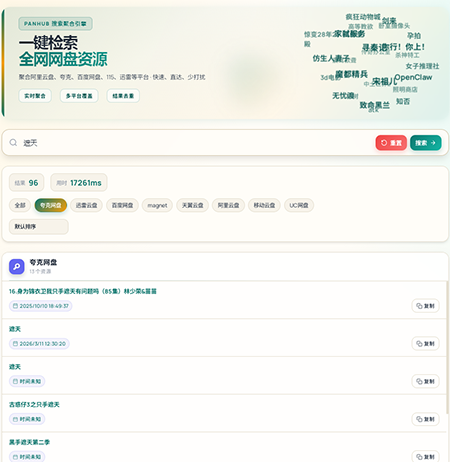Copy link for 遮天 dated 2026/3/11
Image resolution: width=450 pixels, height=462 pixels.
point(425,344)
